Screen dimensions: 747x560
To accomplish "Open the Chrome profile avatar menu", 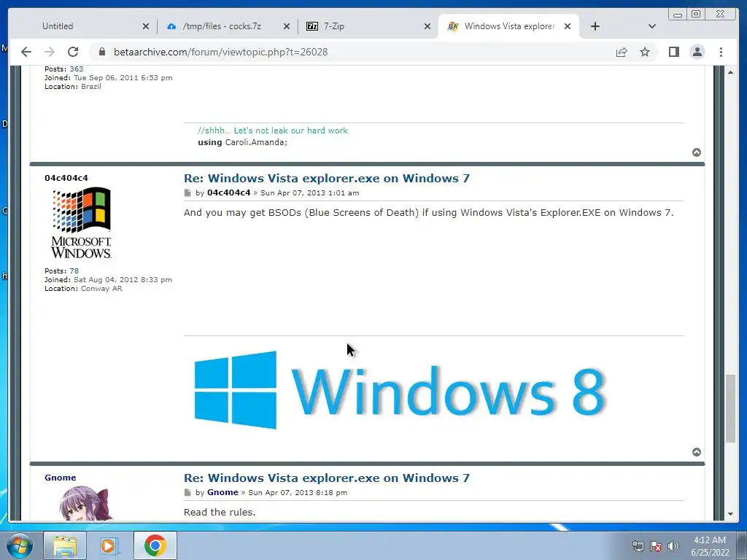I will click(x=697, y=52).
